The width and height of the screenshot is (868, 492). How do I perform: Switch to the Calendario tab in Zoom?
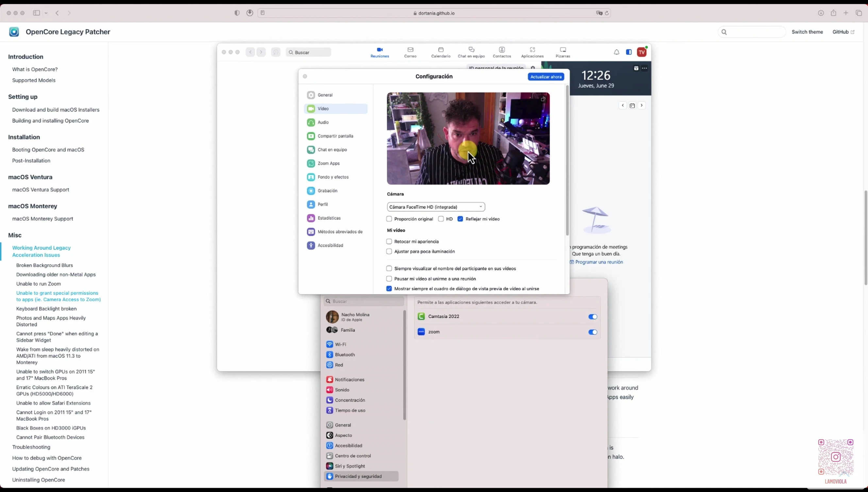click(441, 52)
